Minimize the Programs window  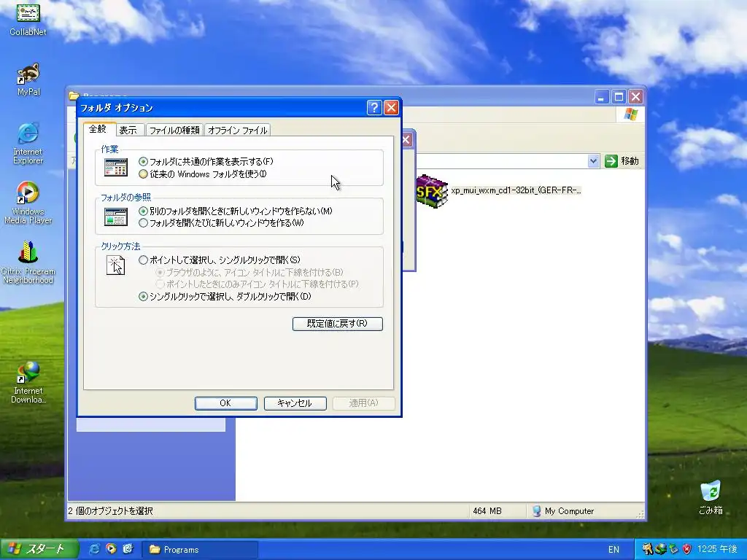602,97
